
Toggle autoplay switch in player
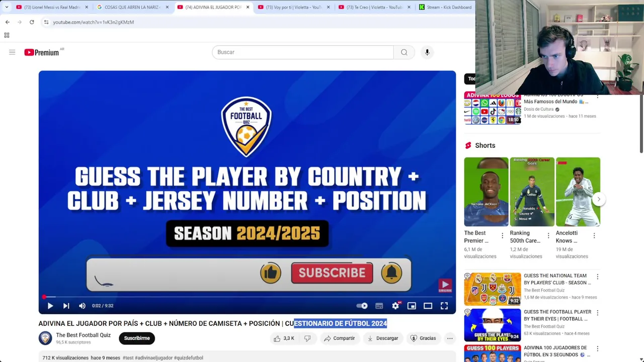(362, 306)
